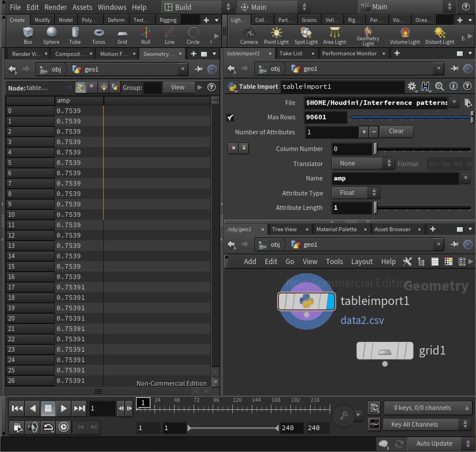This screenshot has height=452, width=476.
Task: Remove an attribute with the minus button
Action: (374, 132)
